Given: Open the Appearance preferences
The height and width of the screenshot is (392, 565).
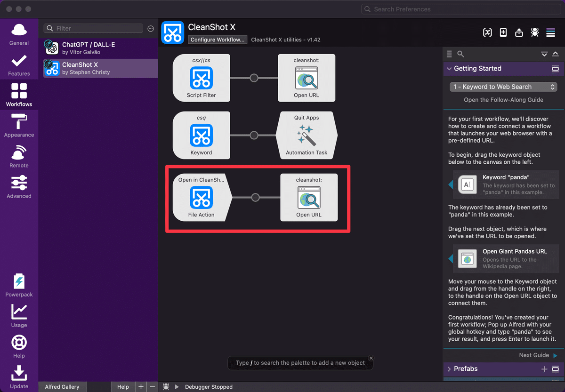Looking at the screenshot, I should pos(19,126).
